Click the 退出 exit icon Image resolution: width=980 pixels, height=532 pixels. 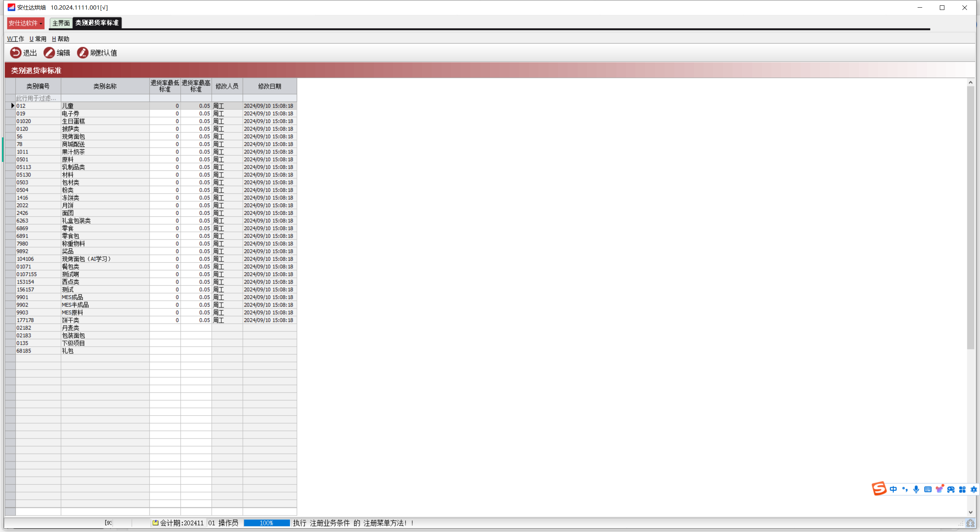[x=15, y=53]
